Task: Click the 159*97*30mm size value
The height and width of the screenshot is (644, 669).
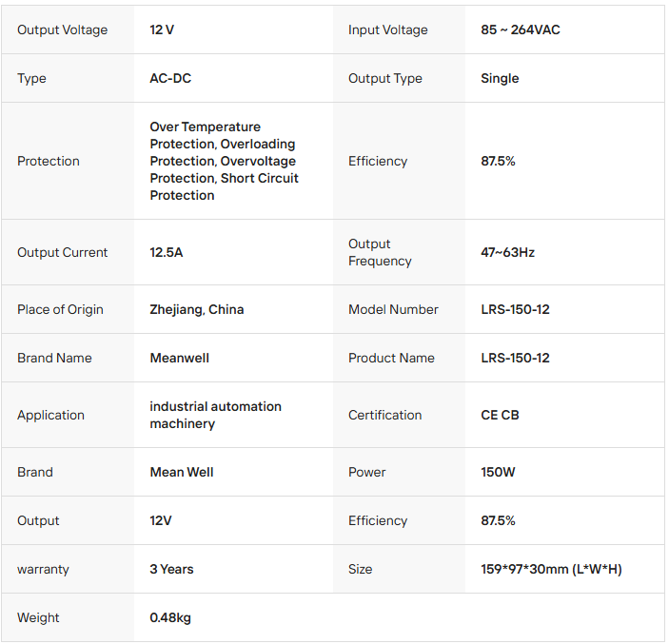Action: (551, 569)
